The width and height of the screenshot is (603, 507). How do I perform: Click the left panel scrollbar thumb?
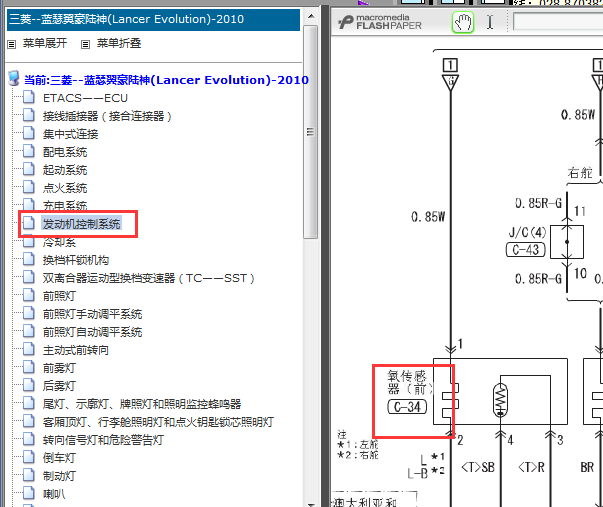310,132
